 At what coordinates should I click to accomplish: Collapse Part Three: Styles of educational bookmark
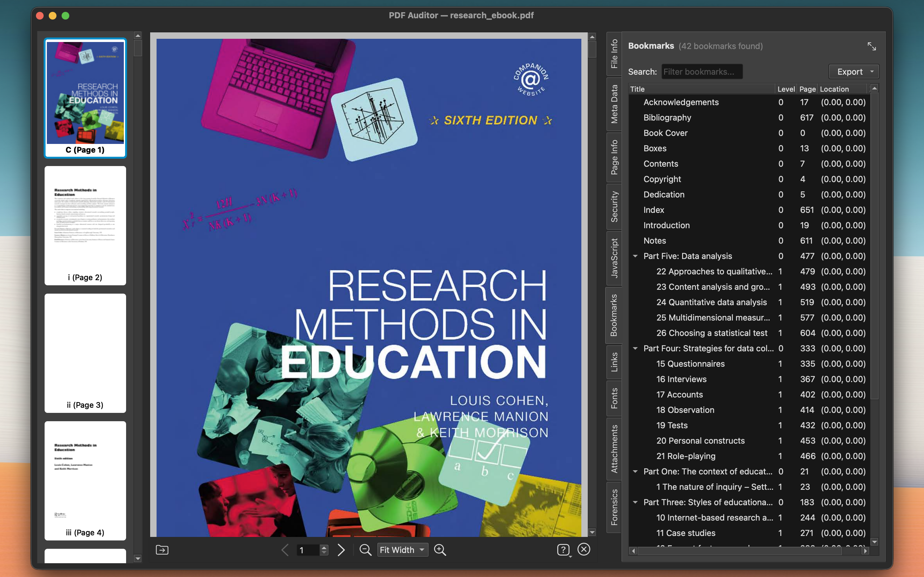(635, 502)
